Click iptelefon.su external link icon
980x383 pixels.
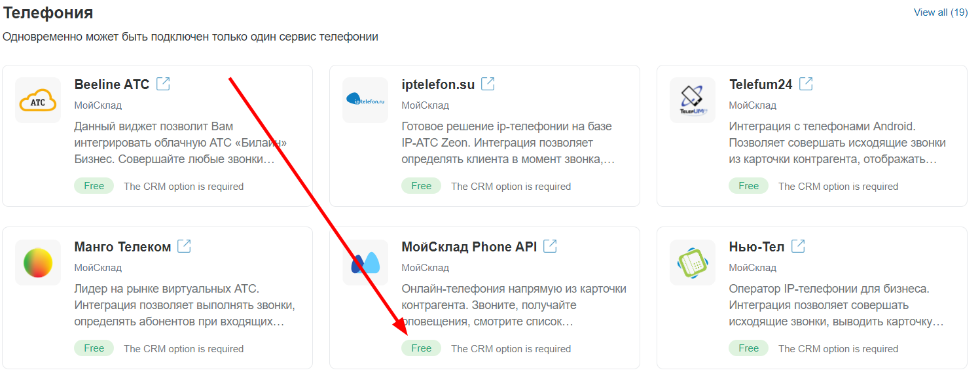(x=488, y=84)
